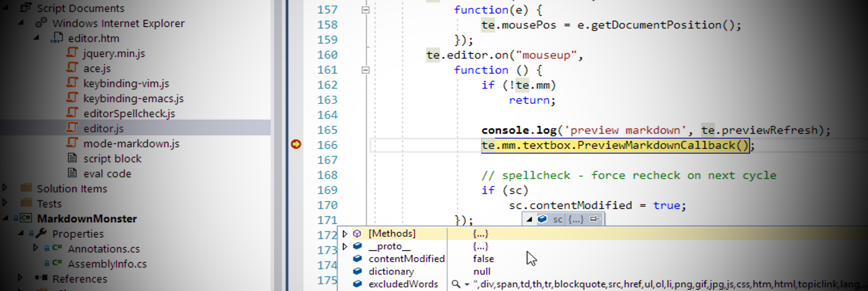Click the keybinding-vim.js file icon
The height and width of the screenshot is (291, 868).
coord(73,83)
